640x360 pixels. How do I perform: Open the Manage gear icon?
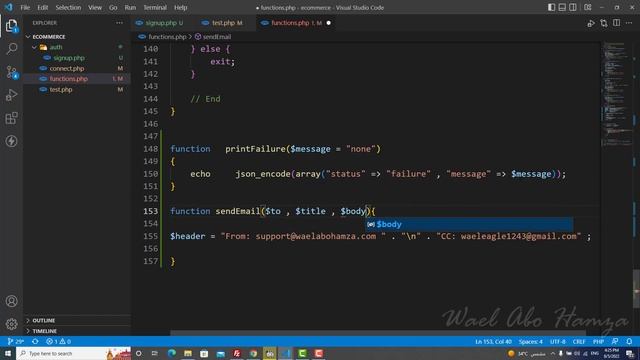point(11,324)
